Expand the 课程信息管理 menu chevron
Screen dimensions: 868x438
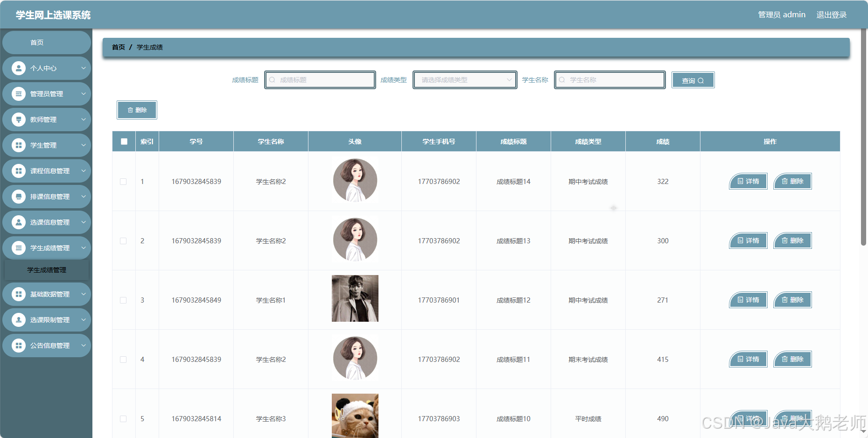point(84,171)
